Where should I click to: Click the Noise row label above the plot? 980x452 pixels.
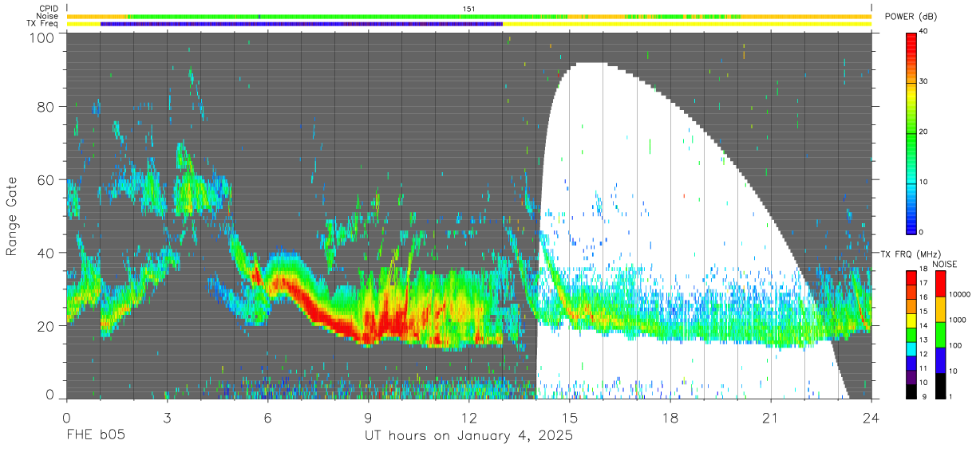click(x=49, y=16)
